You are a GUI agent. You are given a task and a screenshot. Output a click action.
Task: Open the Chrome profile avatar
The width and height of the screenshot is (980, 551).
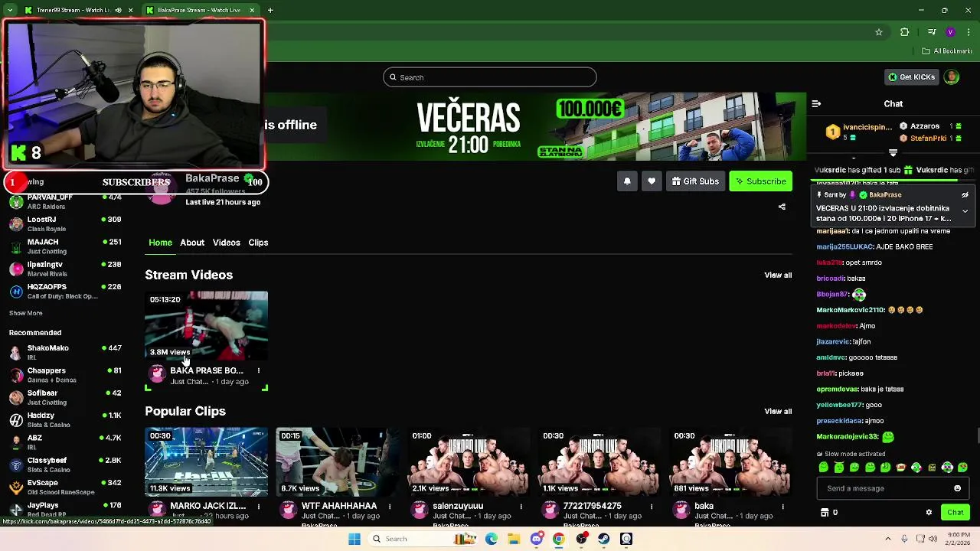(950, 32)
